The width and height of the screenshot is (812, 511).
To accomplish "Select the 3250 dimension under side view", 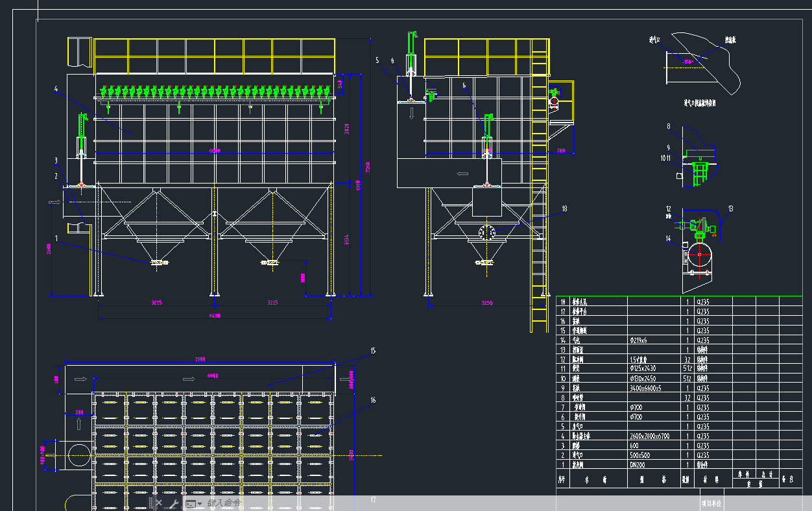I will click(x=487, y=302).
